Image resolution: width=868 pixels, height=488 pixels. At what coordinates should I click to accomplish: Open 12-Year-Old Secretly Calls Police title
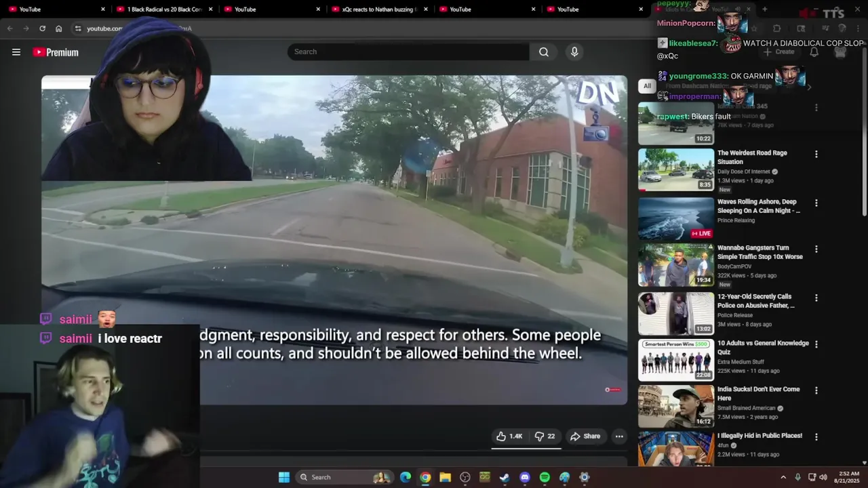(x=756, y=301)
